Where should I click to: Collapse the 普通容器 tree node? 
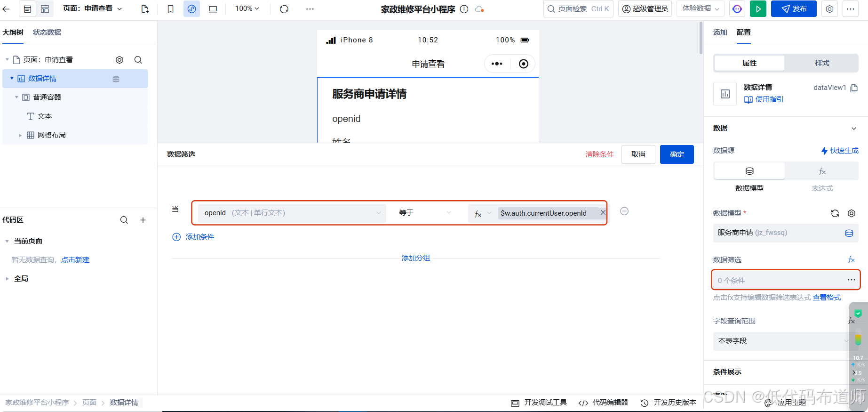[x=16, y=97]
